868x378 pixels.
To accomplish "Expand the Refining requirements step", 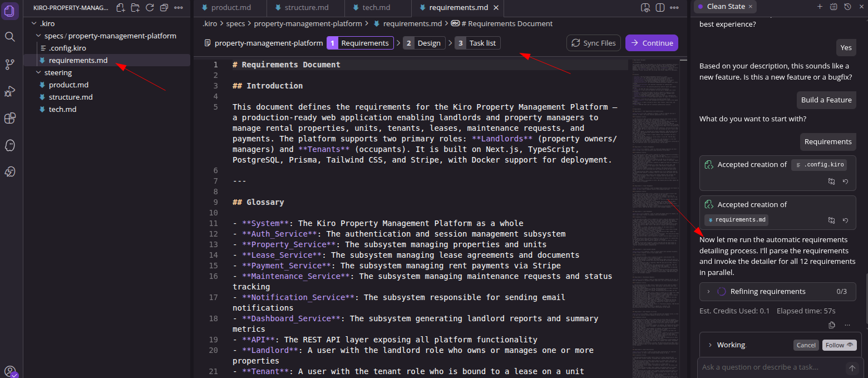I will pyautogui.click(x=708, y=292).
